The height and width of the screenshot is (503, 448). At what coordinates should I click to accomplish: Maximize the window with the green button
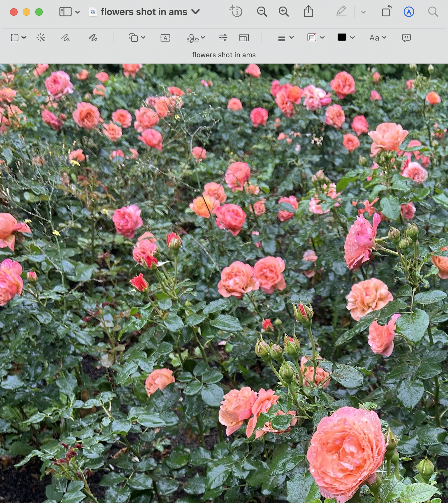pyautogui.click(x=39, y=12)
